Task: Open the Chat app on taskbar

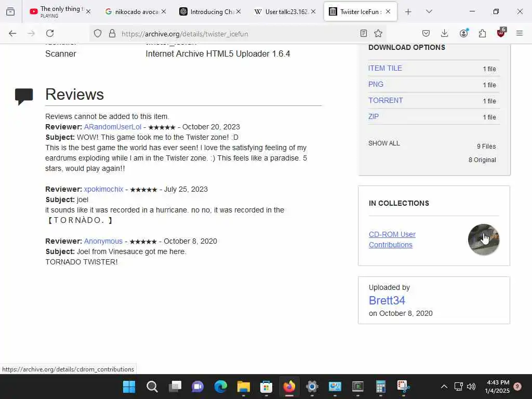Action: tap(197, 387)
